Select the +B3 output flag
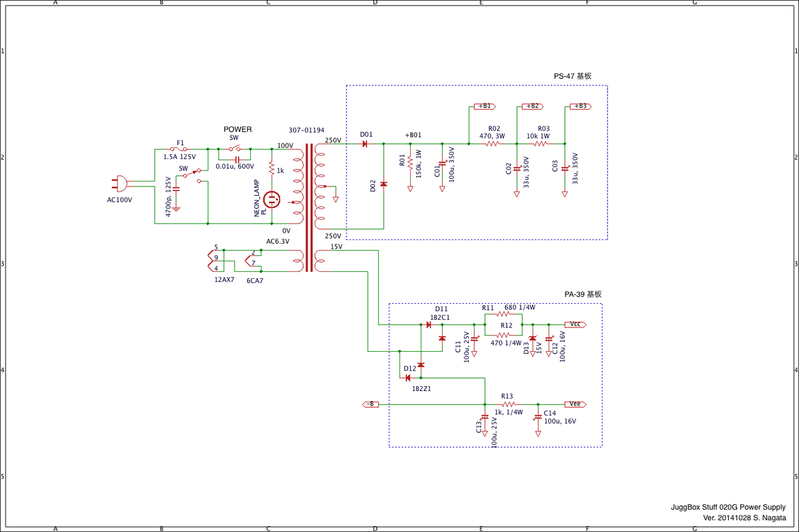 tap(580, 107)
